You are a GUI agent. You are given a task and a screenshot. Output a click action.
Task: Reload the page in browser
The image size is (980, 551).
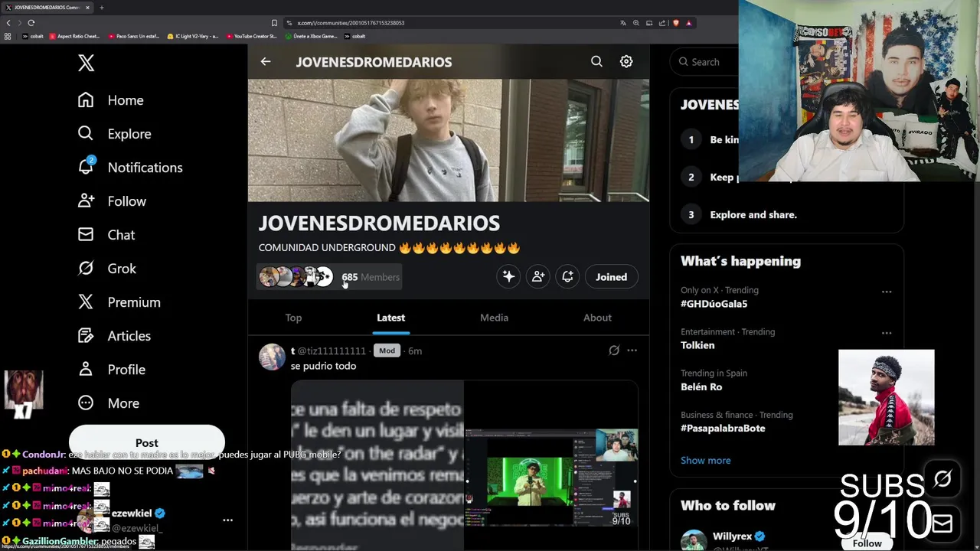coord(31,23)
